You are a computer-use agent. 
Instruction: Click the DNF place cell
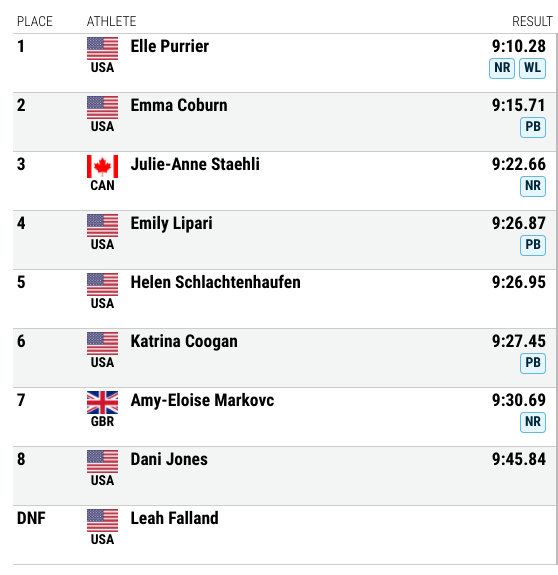31,519
